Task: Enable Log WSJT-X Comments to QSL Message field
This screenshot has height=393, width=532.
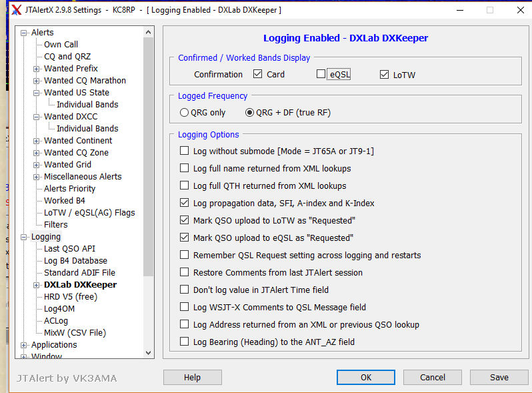Action: [x=184, y=307]
